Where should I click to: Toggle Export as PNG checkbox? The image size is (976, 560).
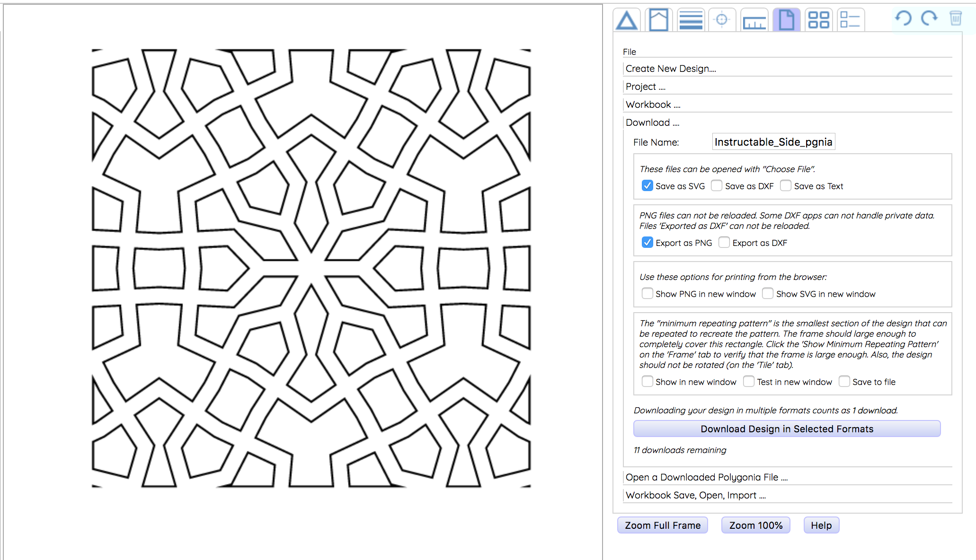click(x=646, y=243)
